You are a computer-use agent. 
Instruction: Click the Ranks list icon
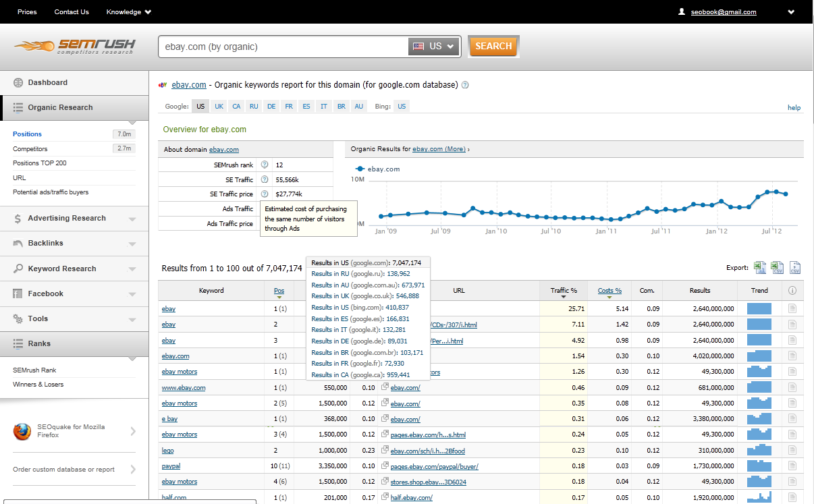(18, 343)
